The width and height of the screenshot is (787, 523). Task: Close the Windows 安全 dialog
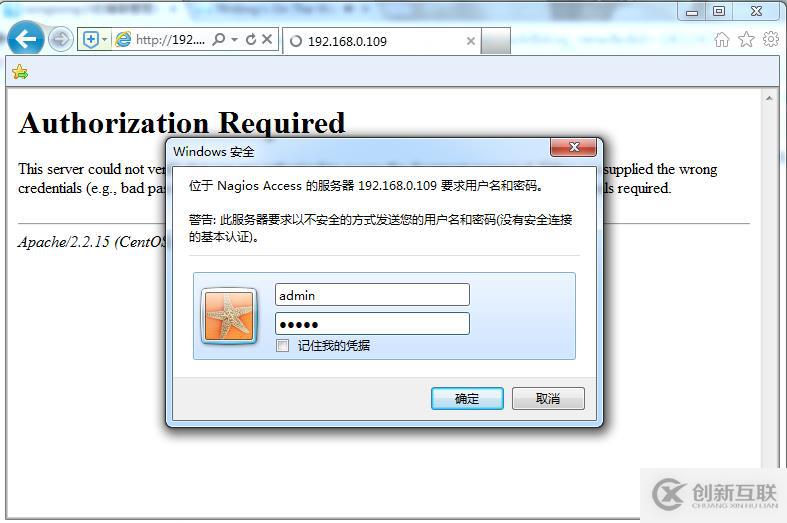574,147
